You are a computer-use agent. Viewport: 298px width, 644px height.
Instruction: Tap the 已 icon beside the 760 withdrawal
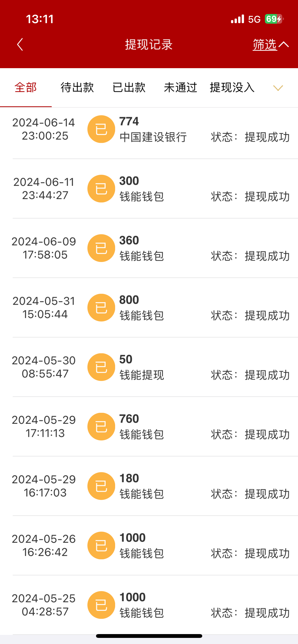[101, 427]
